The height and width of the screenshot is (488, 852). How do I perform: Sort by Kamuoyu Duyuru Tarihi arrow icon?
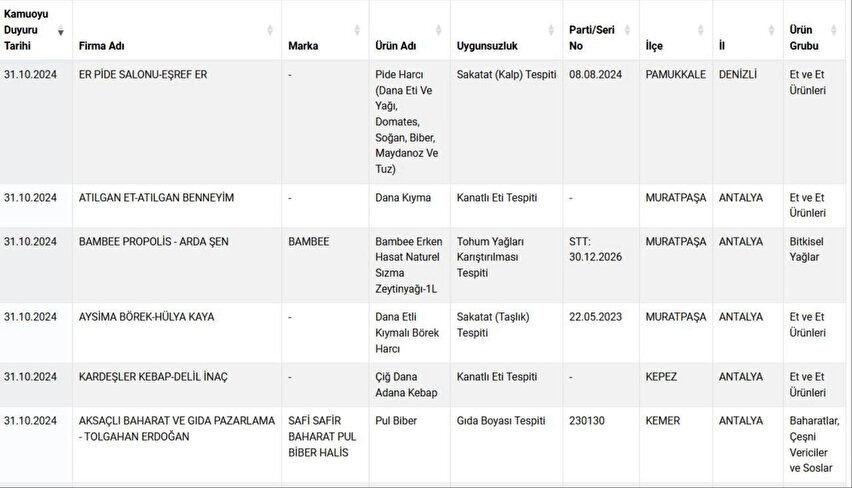(61, 32)
